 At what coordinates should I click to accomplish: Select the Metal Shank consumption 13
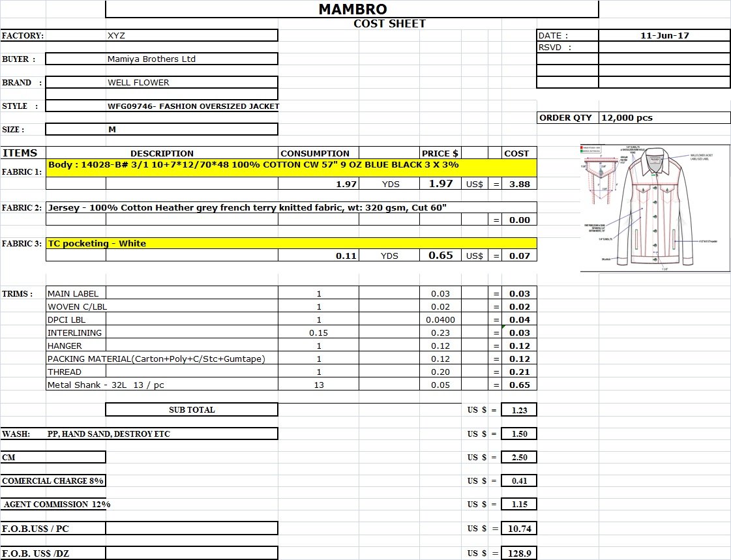tap(318, 385)
